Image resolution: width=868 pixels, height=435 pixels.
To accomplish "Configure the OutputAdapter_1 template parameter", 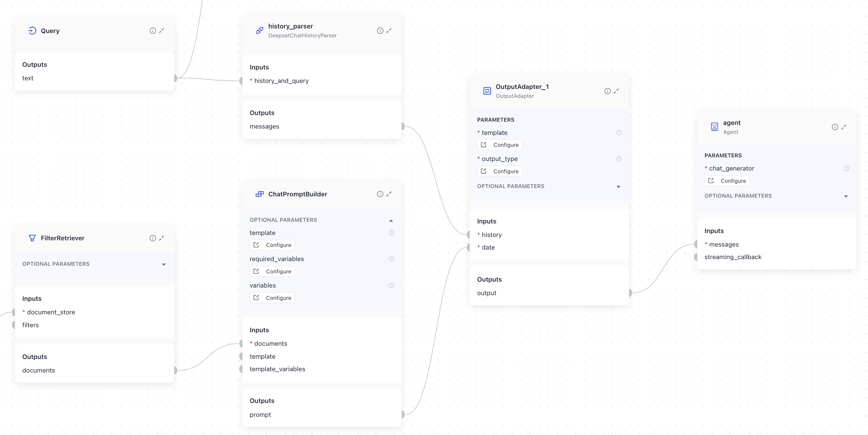I will click(500, 145).
